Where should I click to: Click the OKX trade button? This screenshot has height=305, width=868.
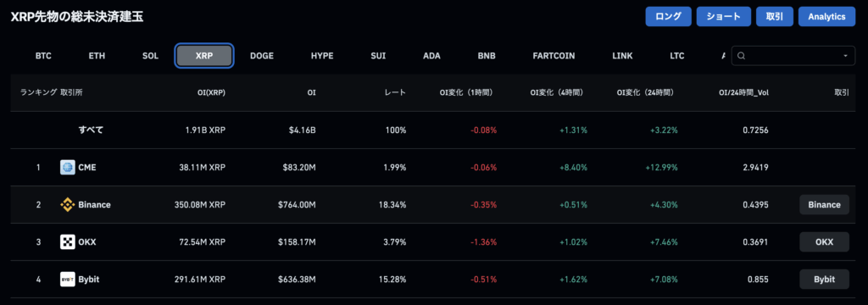coord(824,242)
